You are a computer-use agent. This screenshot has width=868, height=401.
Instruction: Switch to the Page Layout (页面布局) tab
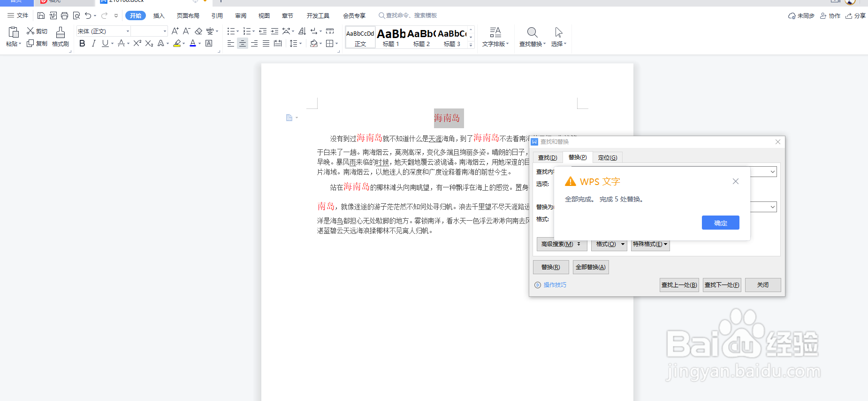tap(188, 15)
